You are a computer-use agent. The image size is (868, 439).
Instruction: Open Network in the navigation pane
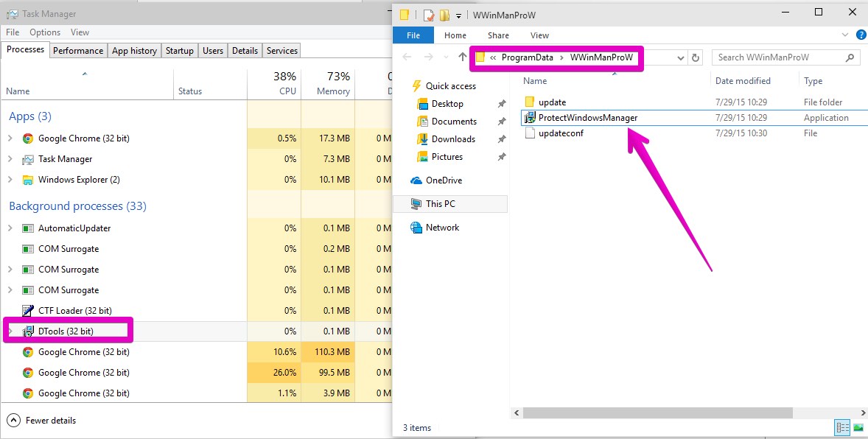pos(442,228)
